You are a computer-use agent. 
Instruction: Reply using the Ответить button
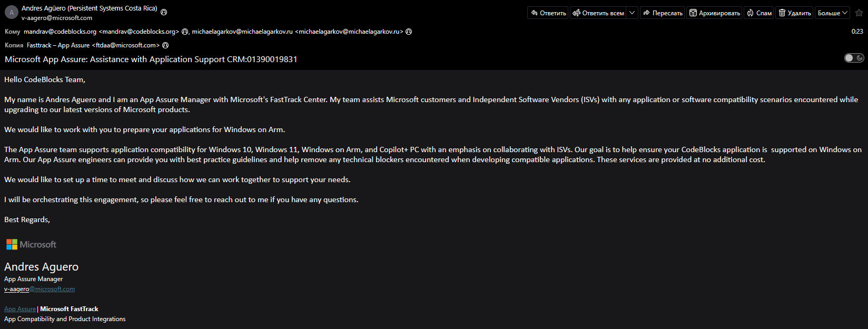548,13
